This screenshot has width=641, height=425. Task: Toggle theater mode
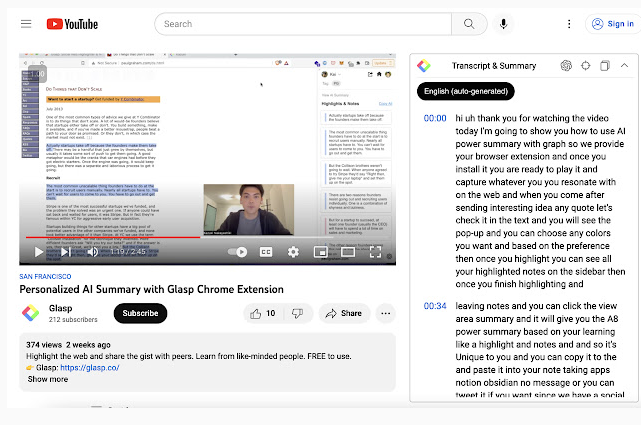[348, 252]
